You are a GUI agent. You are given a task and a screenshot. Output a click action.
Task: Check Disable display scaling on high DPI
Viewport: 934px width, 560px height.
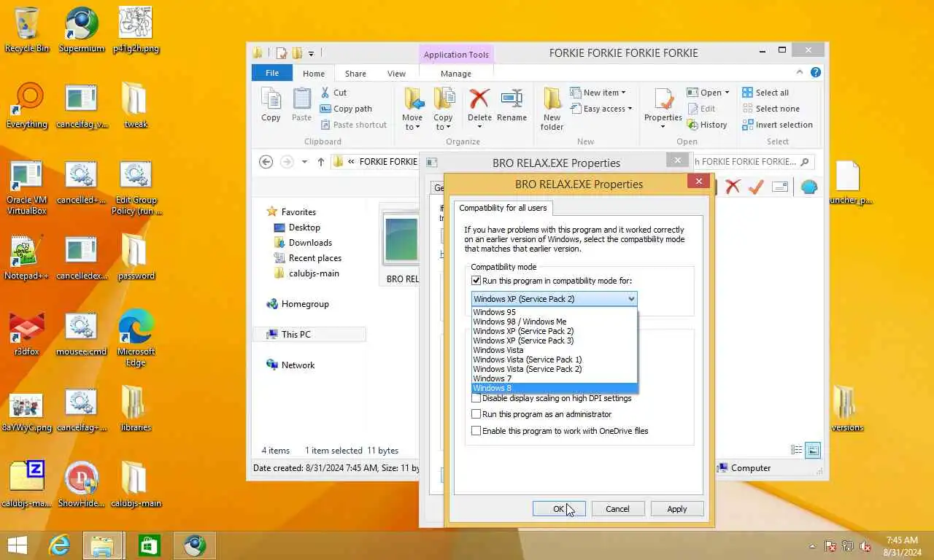[x=476, y=398]
